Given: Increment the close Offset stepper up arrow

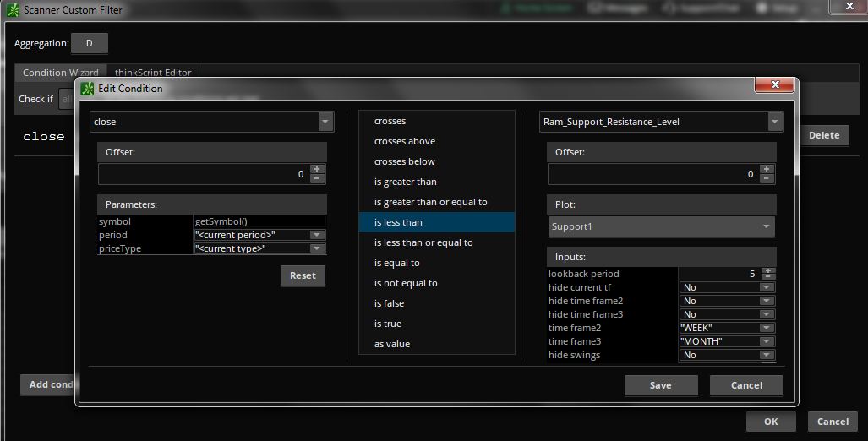Looking at the screenshot, I should 317,169.
